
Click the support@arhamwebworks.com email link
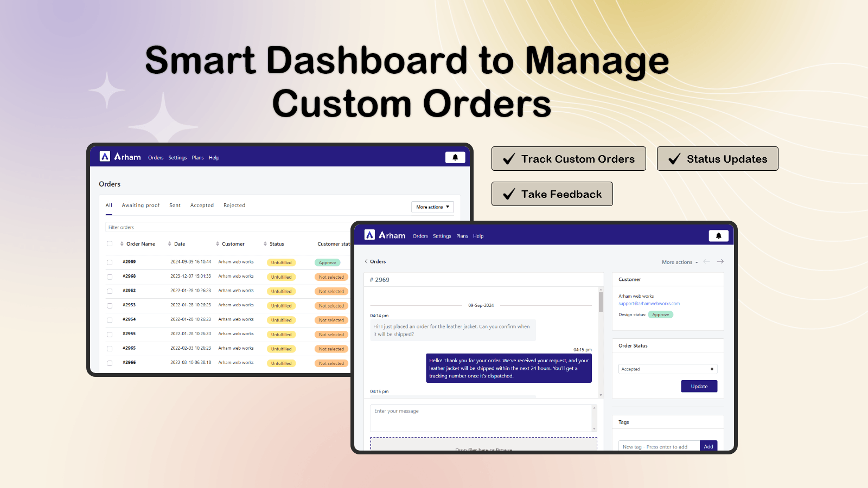point(649,303)
